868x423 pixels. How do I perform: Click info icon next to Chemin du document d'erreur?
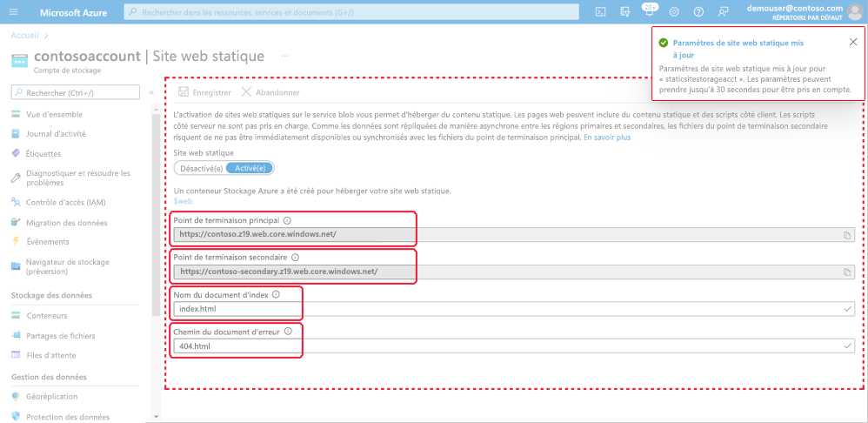click(x=288, y=331)
